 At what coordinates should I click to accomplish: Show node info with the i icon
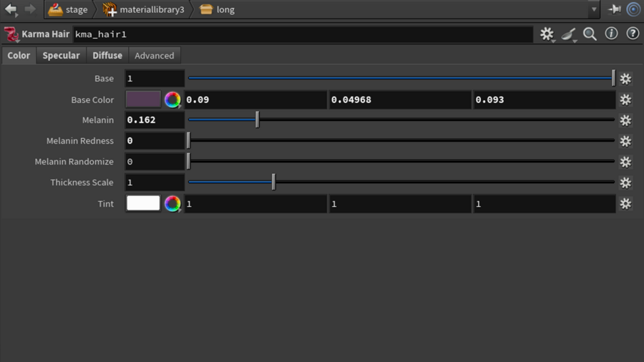pyautogui.click(x=611, y=34)
